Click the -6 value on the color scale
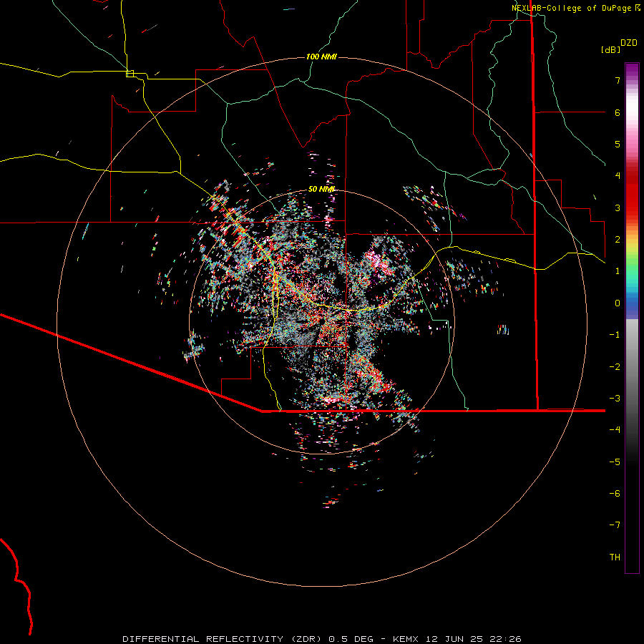 point(615,494)
